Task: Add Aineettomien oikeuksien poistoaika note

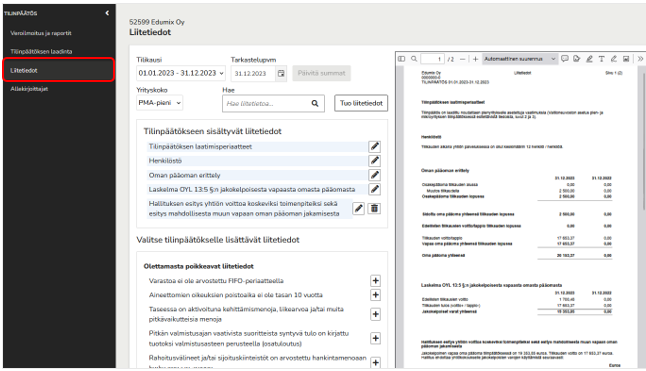Action: click(375, 295)
